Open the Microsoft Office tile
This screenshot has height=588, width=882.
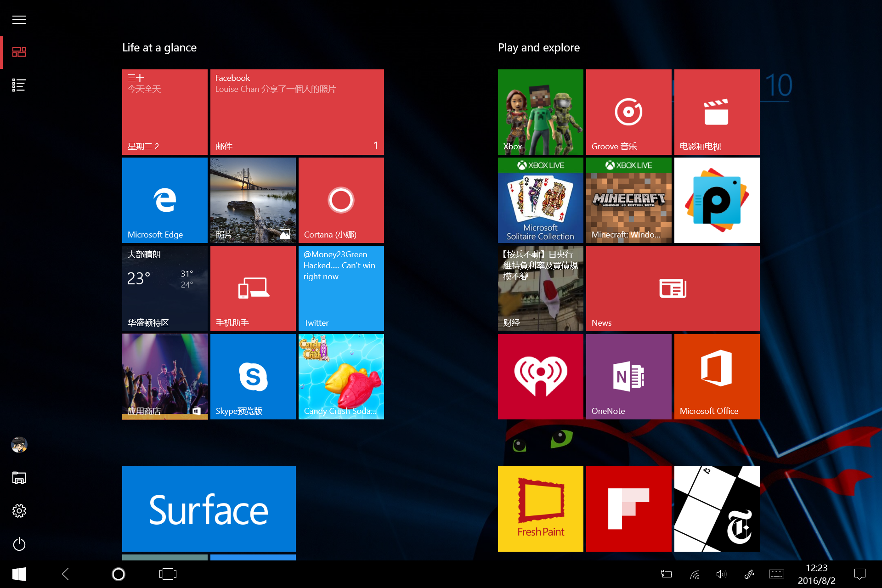pyautogui.click(x=717, y=377)
